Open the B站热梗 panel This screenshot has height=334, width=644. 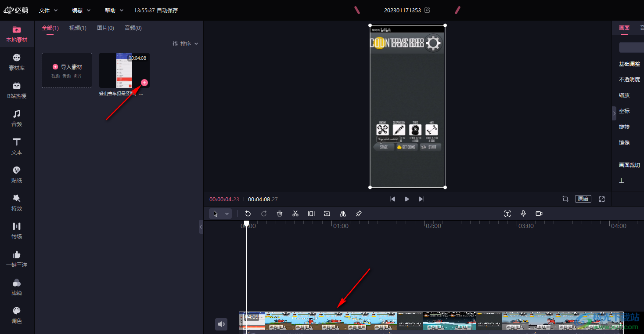[17, 91]
